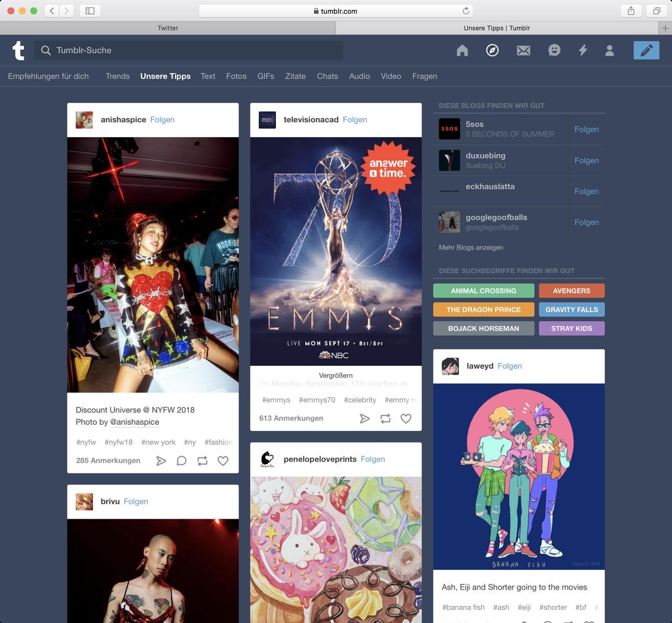The image size is (672, 623).
Task: Toggle the Safari sidebar button
Action: tap(90, 11)
